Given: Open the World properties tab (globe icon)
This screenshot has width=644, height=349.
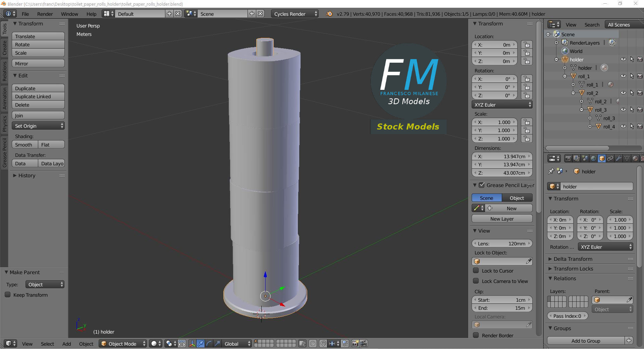Looking at the screenshot, I should (593, 159).
